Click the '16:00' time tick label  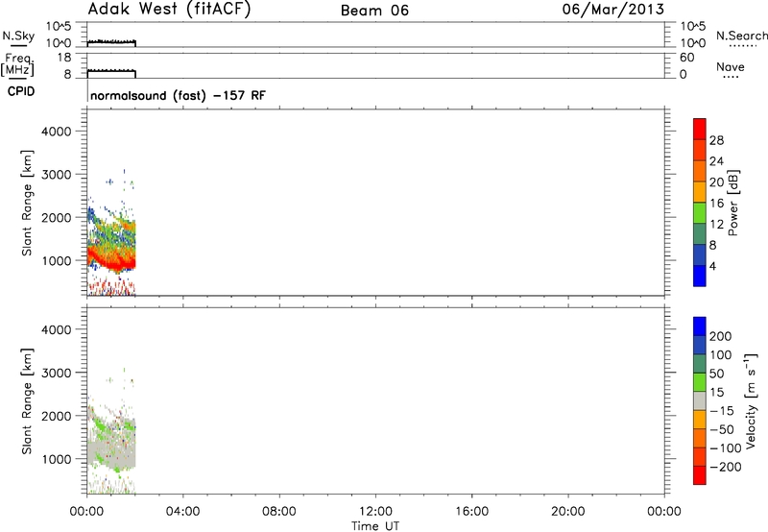471,512
